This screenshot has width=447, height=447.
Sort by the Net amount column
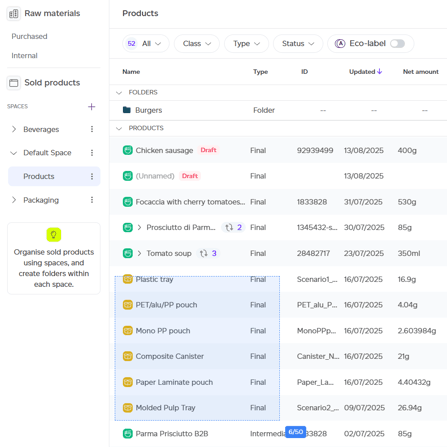pyautogui.click(x=421, y=72)
